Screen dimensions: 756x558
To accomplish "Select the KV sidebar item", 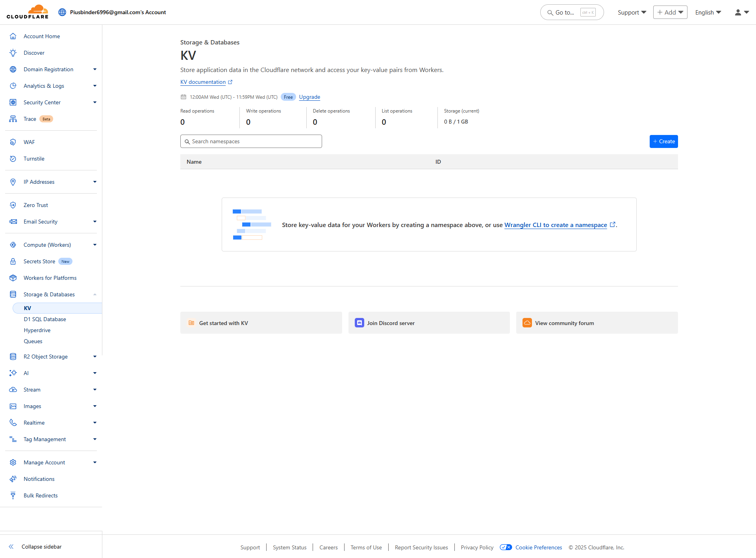I will pyautogui.click(x=57, y=308).
